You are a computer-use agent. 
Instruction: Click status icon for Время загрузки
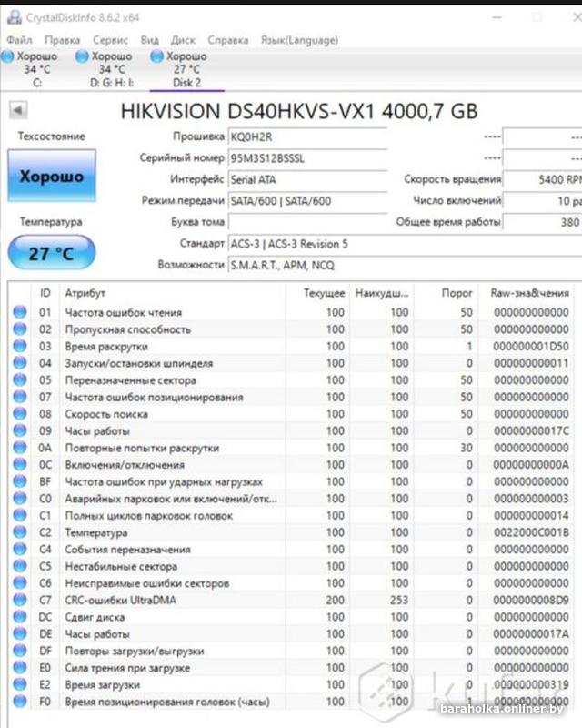coord(20,684)
